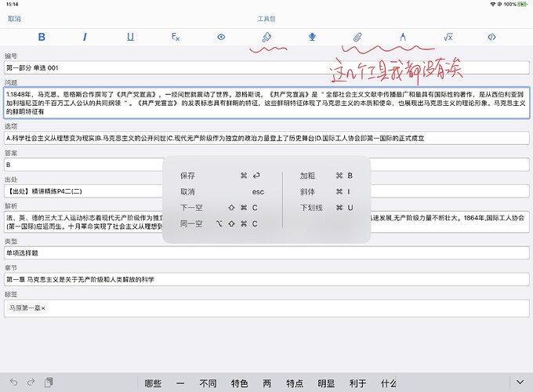Underline text with the U icon
The height and width of the screenshot is (392, 533).
coord(131,37)
